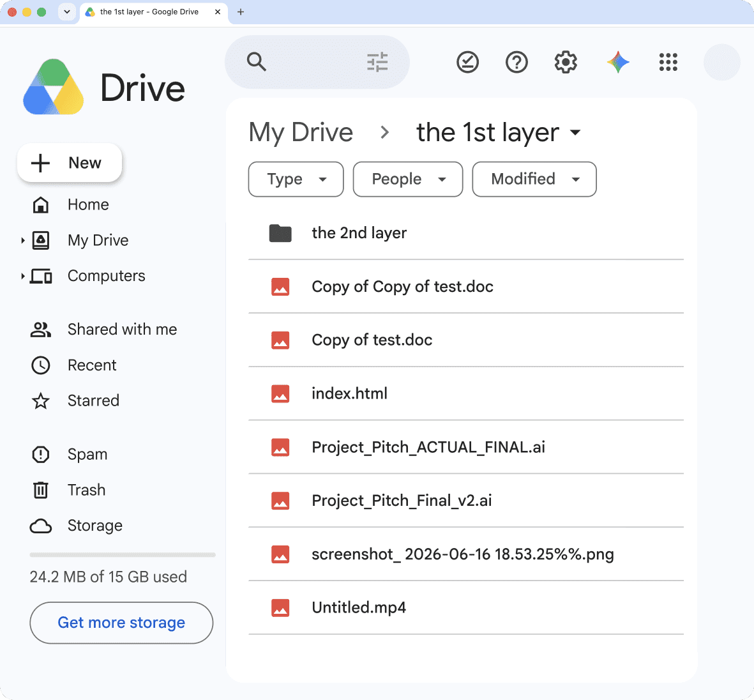Click Get more storage button
Screen dimensions: 754x700
[121, 623]
